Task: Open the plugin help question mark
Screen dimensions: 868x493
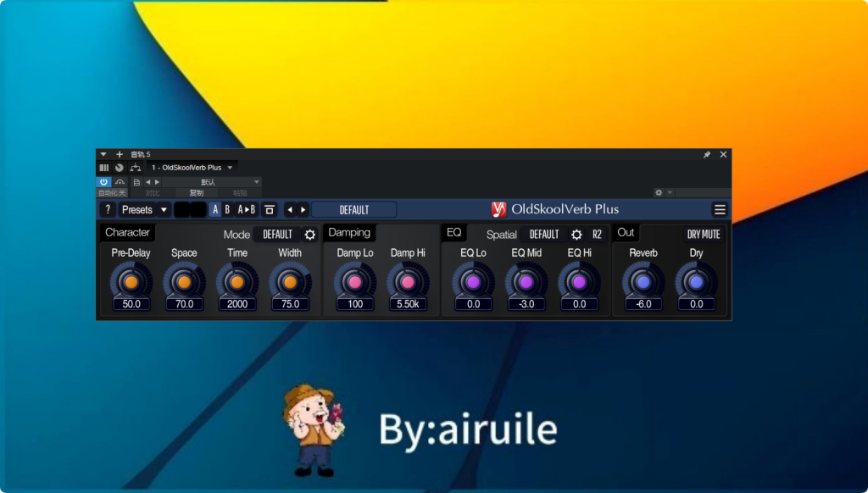Action: click(x=108, y=210)
